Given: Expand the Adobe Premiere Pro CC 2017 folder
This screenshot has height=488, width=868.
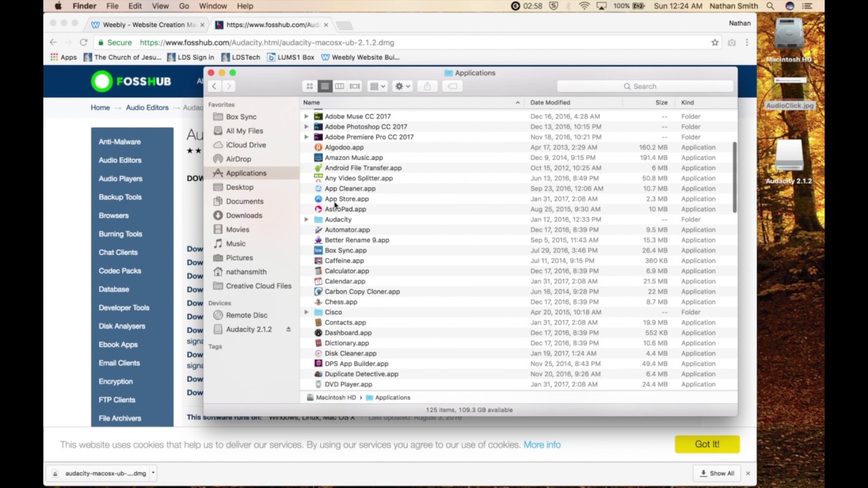Looking at the screenshot, I should [x=306, y=137].
